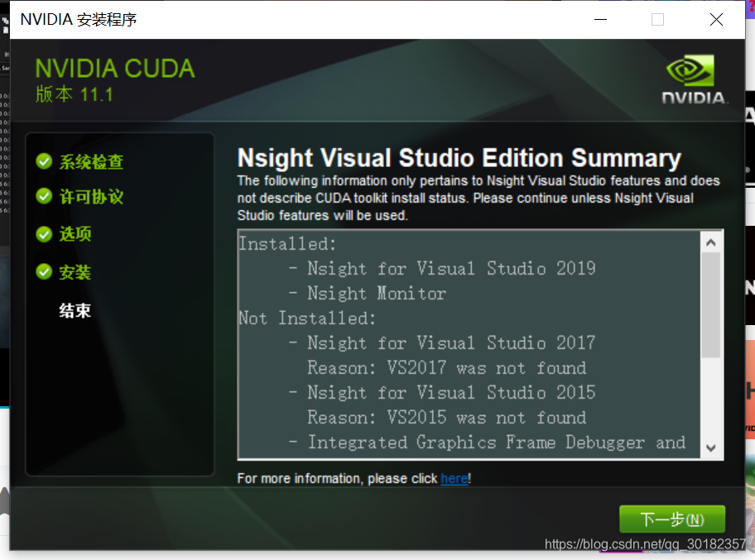This screenshot has width=755, height=560.
Task: Click the green checkmark beside 安装
Action: pos(44,271)
